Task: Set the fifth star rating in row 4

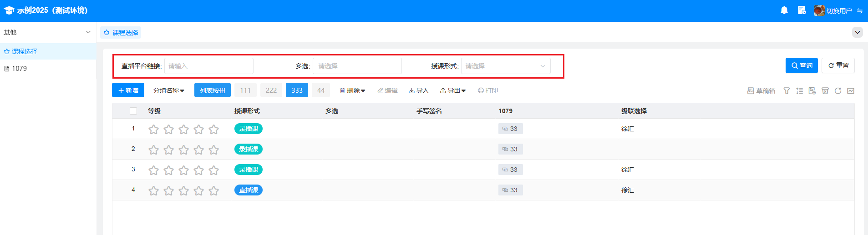Action: tap(213, 191)
